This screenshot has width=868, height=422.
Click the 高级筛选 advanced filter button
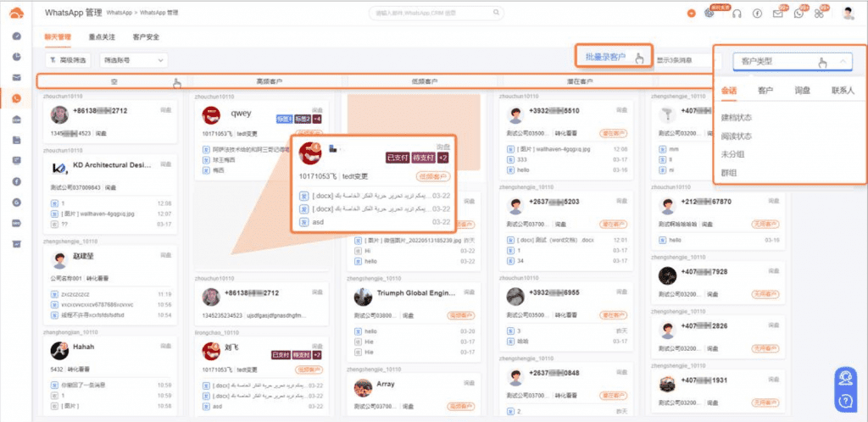[69, 60]
